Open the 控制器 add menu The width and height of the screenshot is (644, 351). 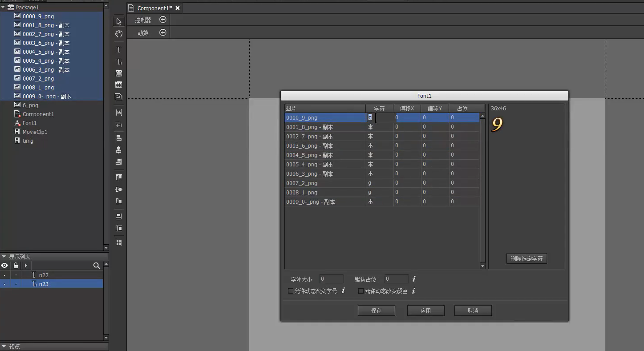coord(162,20)
